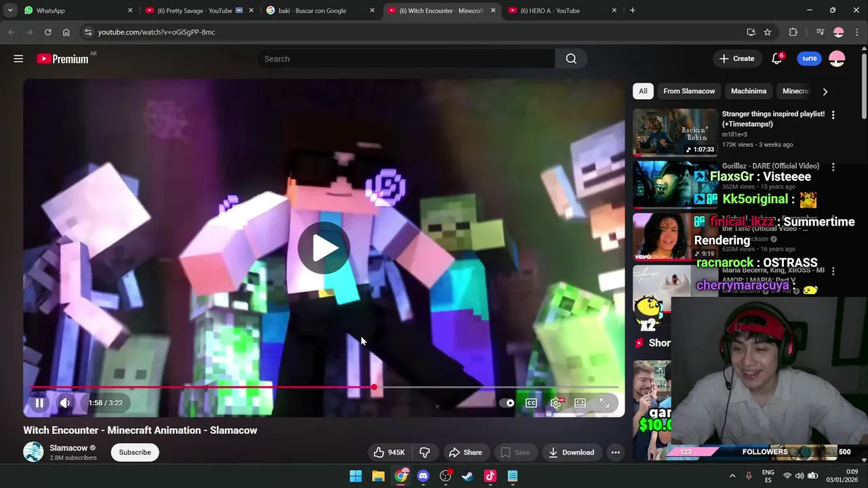The width and height of the screenshot is (868, 488).
Task: Install app icon in address bar
Action: pos(751,32)
